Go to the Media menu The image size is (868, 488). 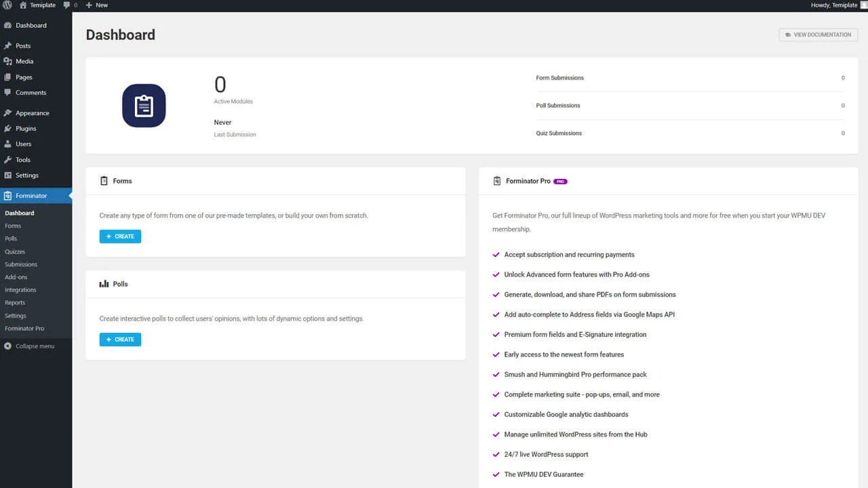coord(36,61)
